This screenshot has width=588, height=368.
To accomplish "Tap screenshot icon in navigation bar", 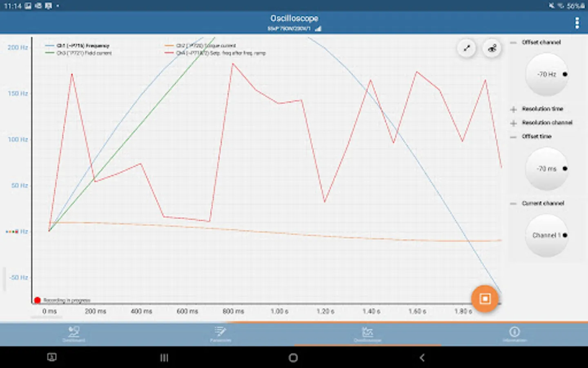I will tap(52, 357).
